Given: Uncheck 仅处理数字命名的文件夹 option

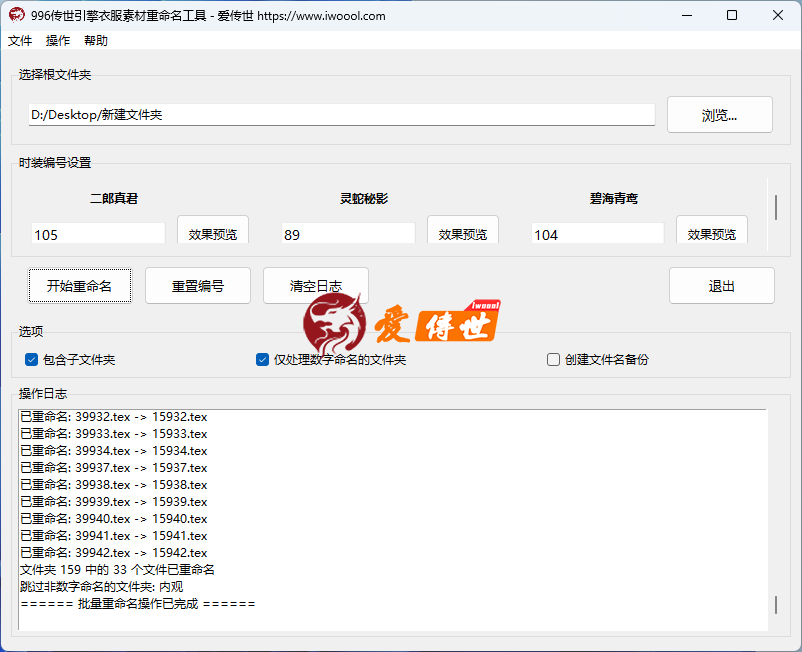Looking at the screenshot, I should click(x=263, y=360).
